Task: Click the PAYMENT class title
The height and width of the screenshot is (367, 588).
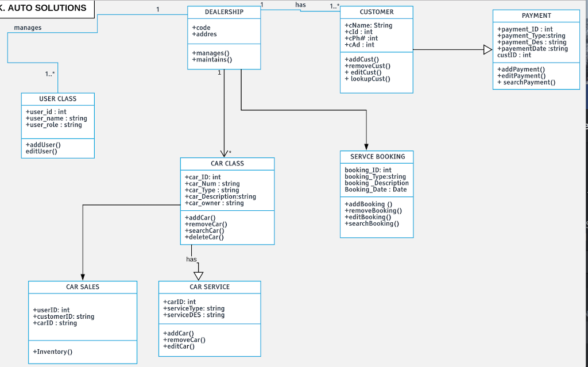Action: click(536, 16)
